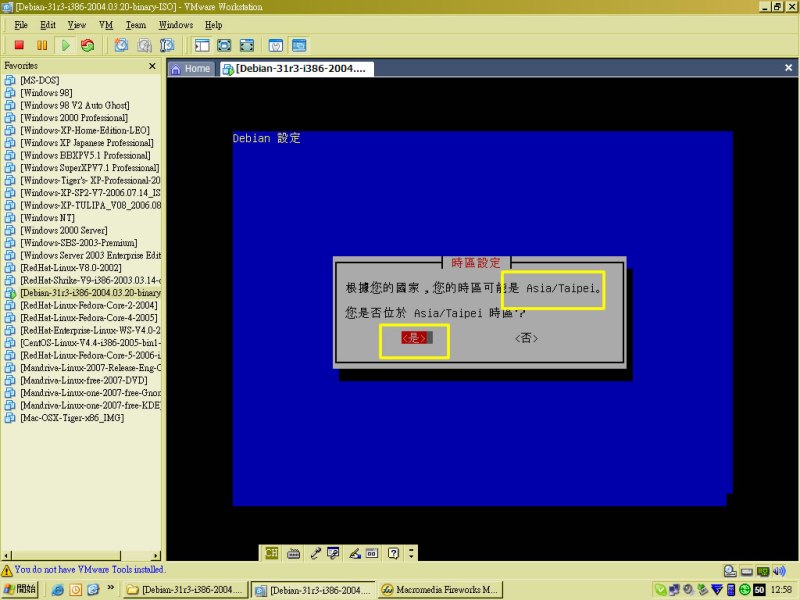Image resolution: width=800 pixels, height=600 pixels.
Task: Select [Windows 2000 Professional] in Favorites
Action: [74, 118]
